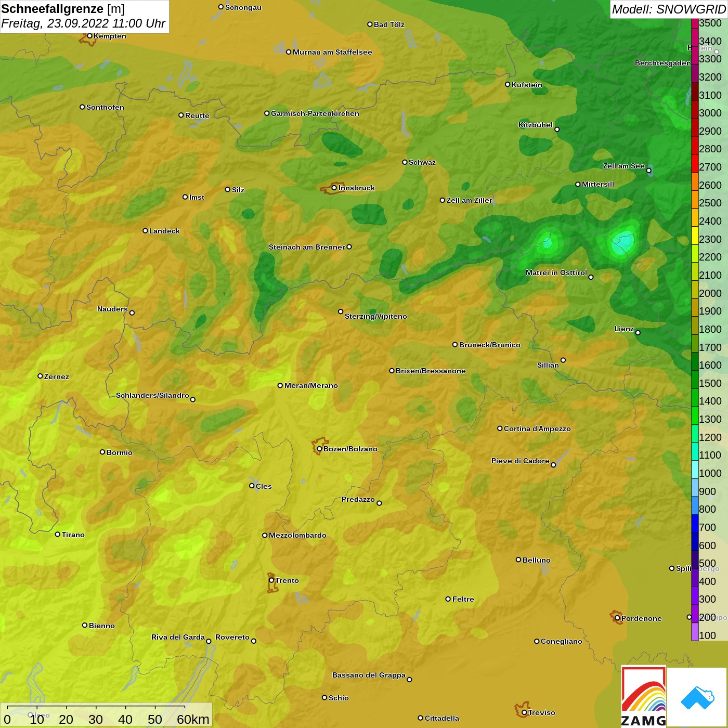
Task: Click the Murnau am Staffelsee label
Action: tap(332, 52)
